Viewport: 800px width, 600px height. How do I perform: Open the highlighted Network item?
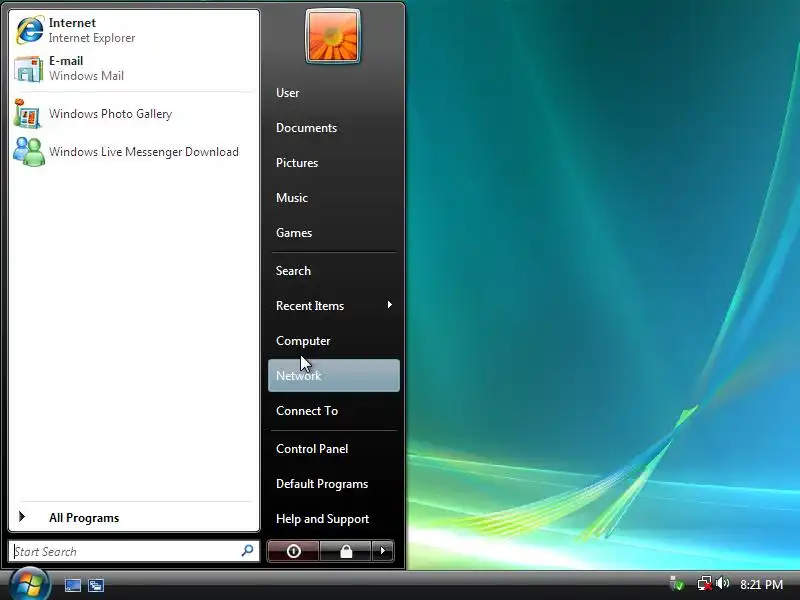point(334,376)
